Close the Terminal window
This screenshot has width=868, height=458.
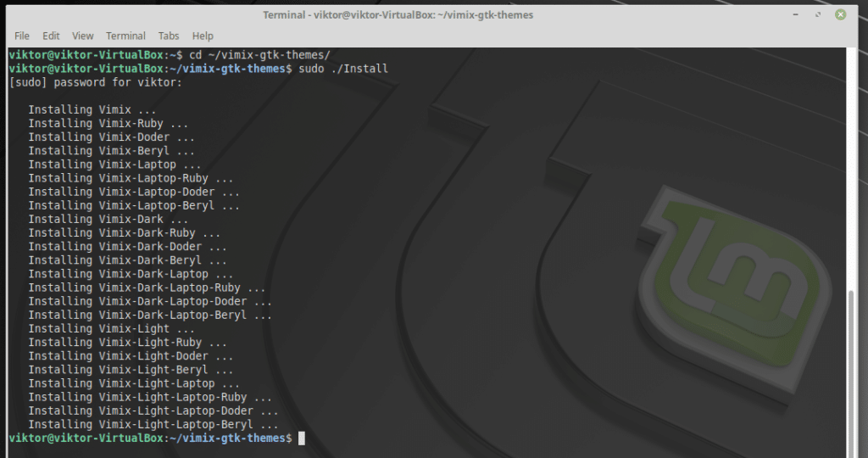(x=840, y=14)
